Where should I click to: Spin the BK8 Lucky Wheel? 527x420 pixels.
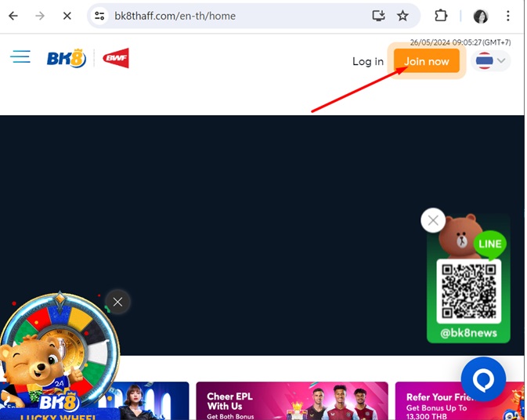click(59, 353)
